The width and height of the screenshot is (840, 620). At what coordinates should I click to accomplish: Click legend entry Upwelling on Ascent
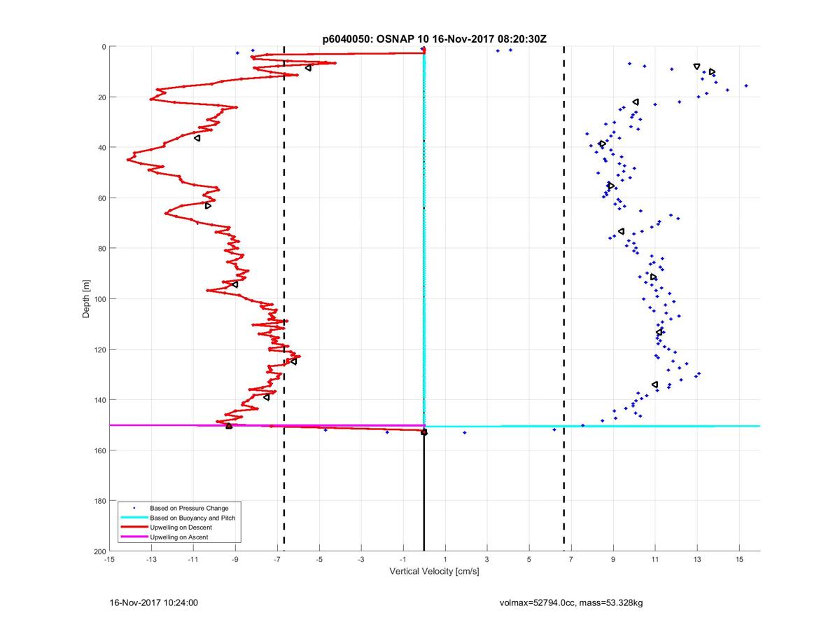point(179,537)
